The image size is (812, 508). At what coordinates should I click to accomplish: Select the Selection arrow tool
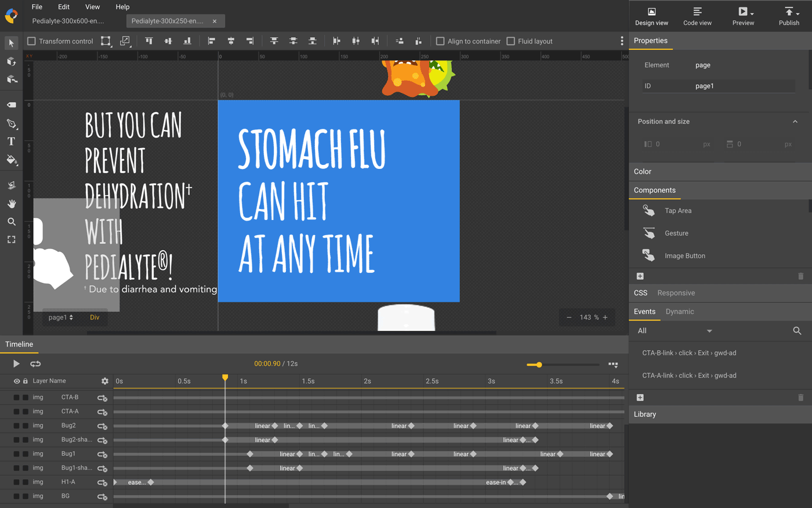pos(11,43)
